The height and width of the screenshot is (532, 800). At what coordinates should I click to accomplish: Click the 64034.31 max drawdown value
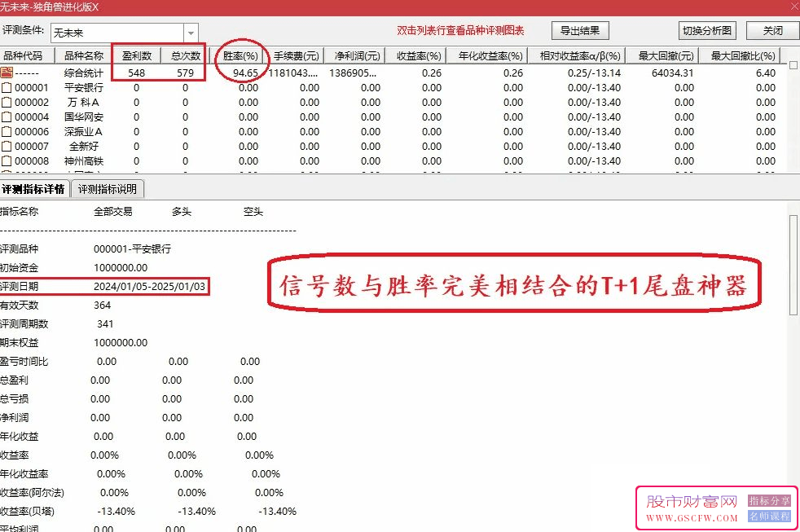[672, 73]
